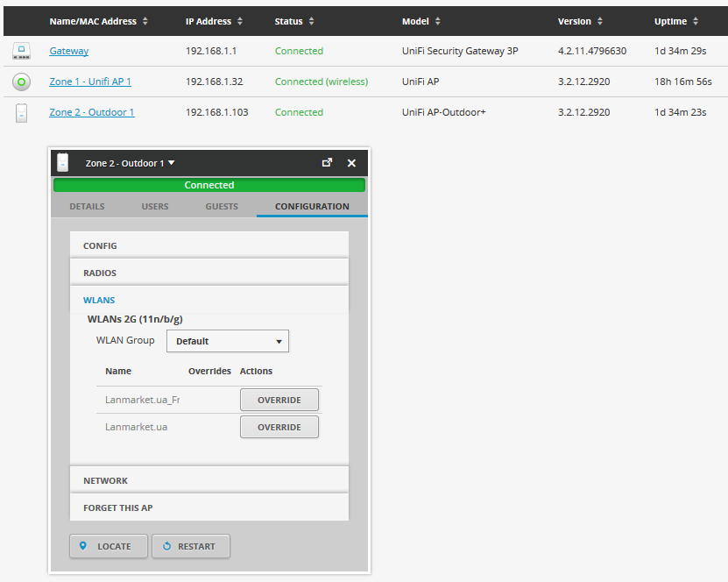Click the outdoor AP icon in panel header
The height and width of the screenshot is (582, 728).
coord(63,163)
